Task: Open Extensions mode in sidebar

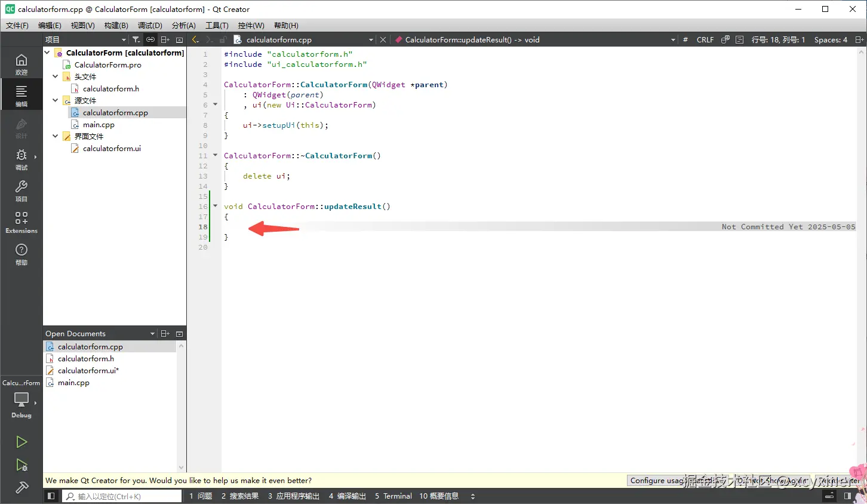Action: point(21,222)
